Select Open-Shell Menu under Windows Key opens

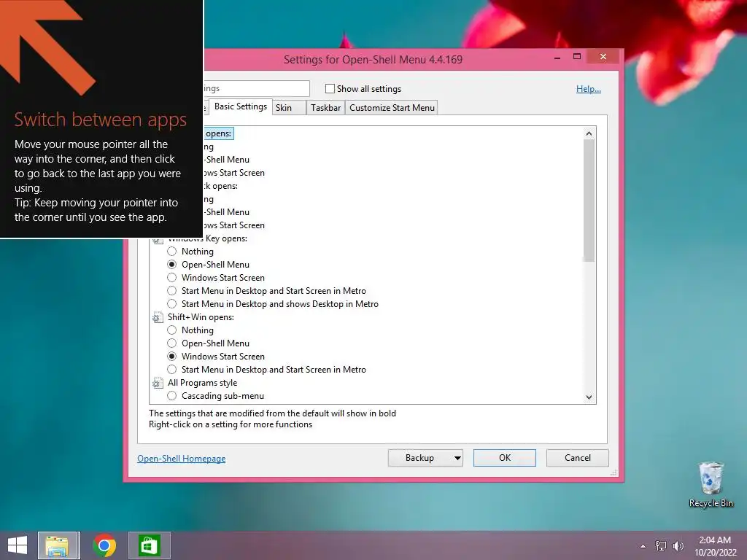(x=172, y=264)
